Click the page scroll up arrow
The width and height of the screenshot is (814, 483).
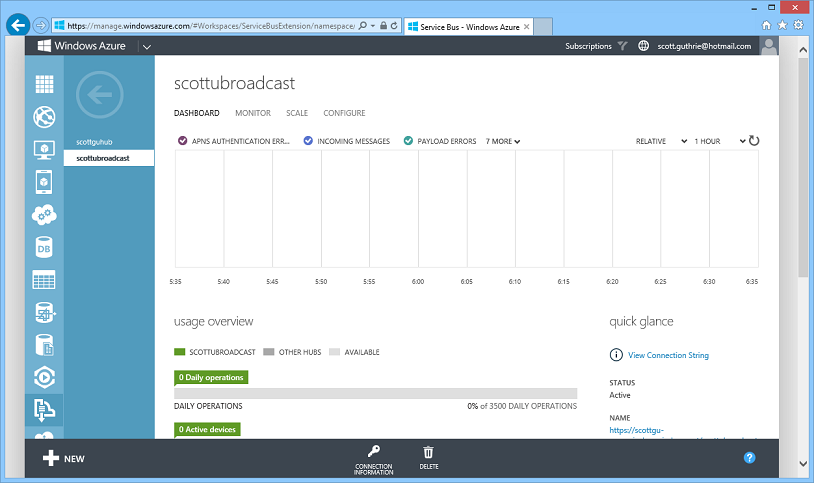point(803,50)
